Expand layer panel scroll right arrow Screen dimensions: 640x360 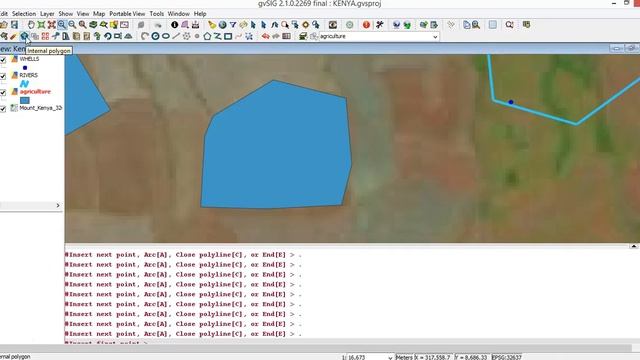[58, 205]
